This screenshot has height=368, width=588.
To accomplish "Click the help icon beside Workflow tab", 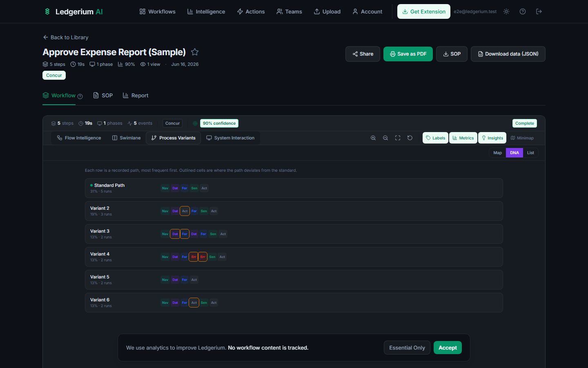I will 80,96.
